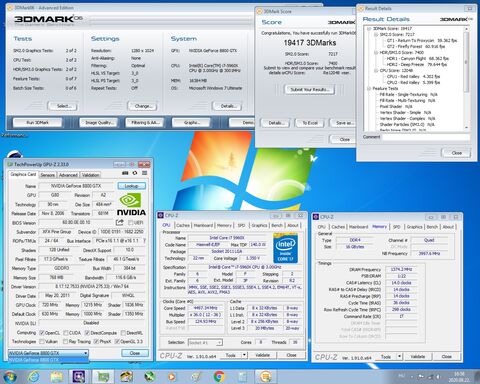
Task: Click the orange 3DMark taskbar icon
Action: 266,377
